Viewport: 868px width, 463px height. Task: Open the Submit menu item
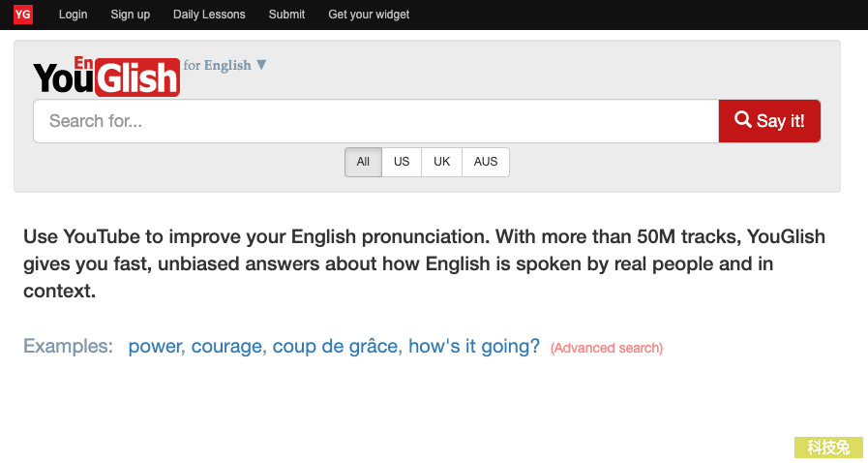pyautogui.click(x=286, y=15)
